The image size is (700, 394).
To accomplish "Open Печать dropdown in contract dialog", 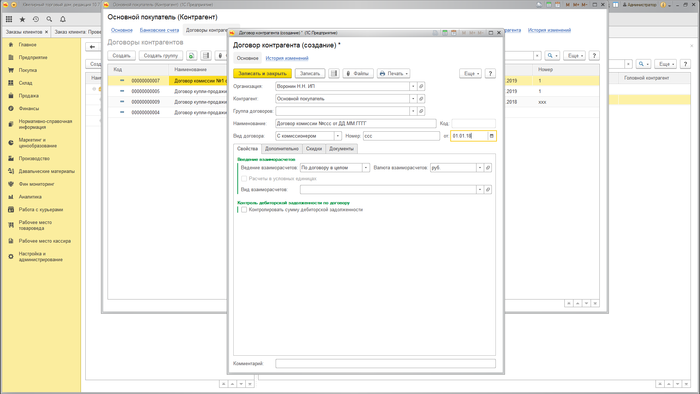I will click(393, 74).
